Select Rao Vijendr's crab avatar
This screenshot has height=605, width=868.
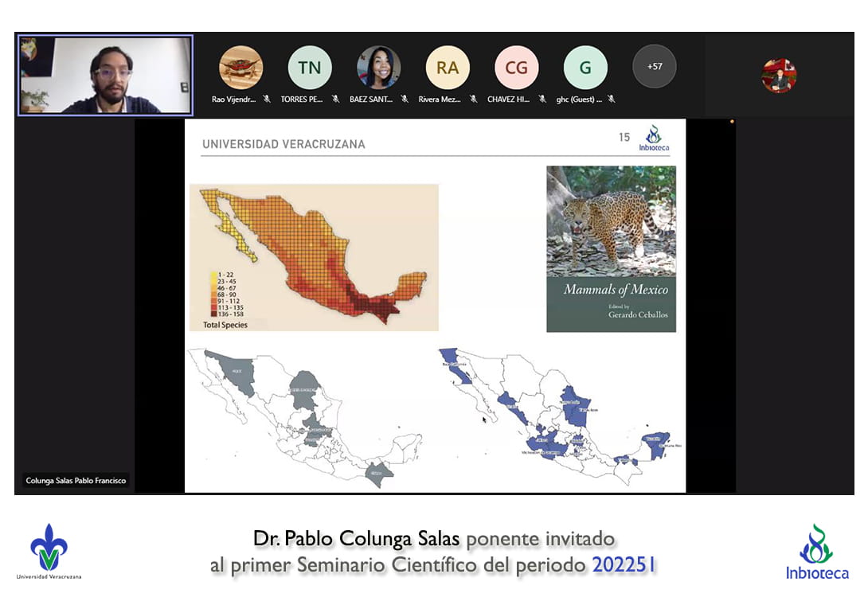click(x=240, y=67)
